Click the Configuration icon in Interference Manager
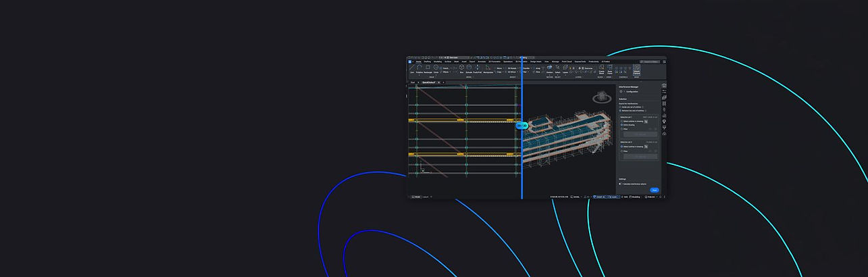Image resolution: width=868 pixels, height=277 pixels. pos(621,91)
